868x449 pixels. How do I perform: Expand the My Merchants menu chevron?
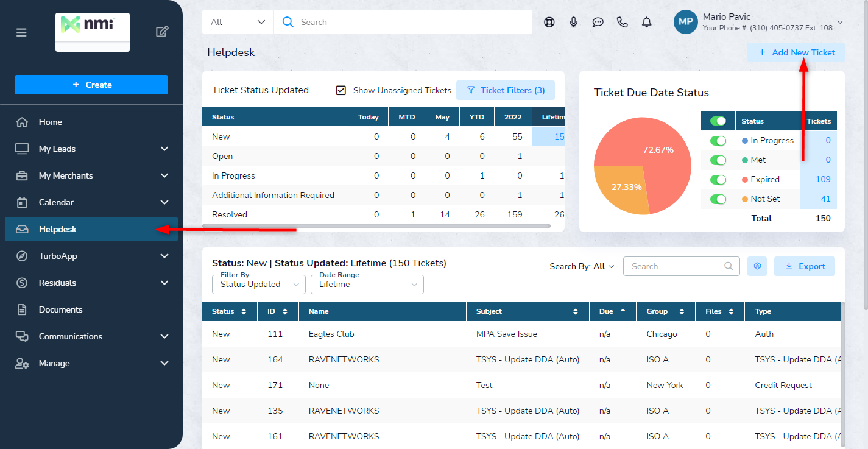pos(164,175)
